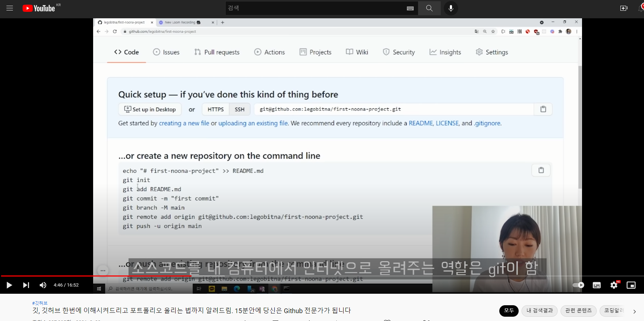Screen dimensions: 644x321
Task: Reload the page in the recorded browser
Action: 115,32
